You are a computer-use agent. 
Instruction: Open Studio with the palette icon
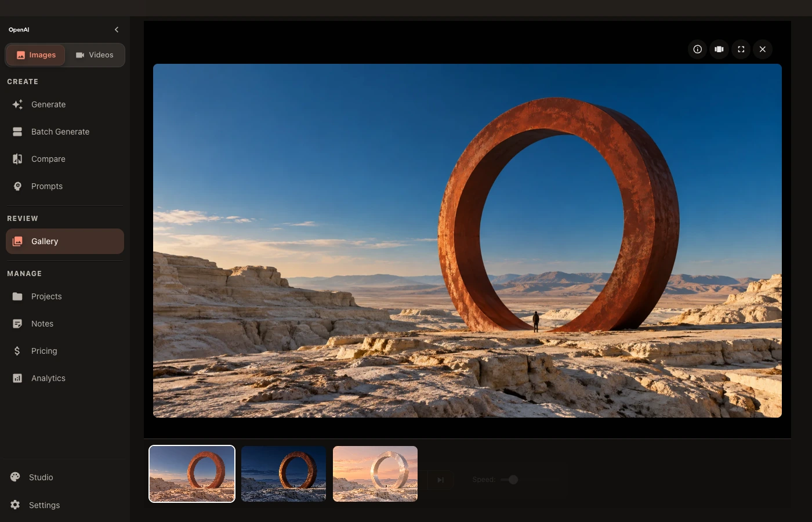coord(65,477)
